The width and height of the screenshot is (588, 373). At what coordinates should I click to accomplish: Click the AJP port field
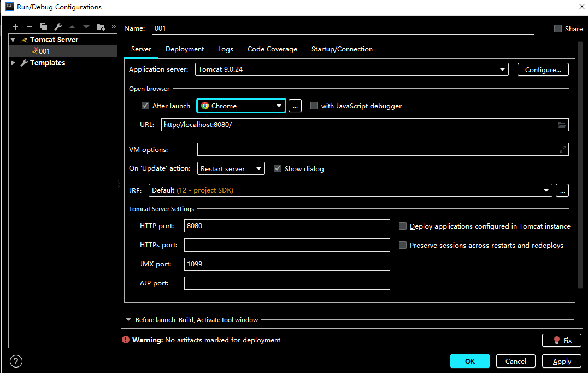[x=287, y=283]
